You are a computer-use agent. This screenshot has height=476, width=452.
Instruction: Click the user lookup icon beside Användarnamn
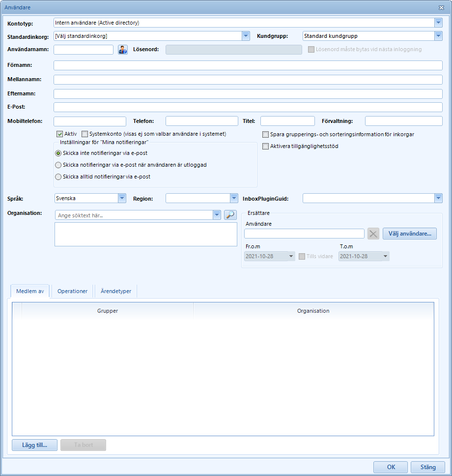coord(122,50)
